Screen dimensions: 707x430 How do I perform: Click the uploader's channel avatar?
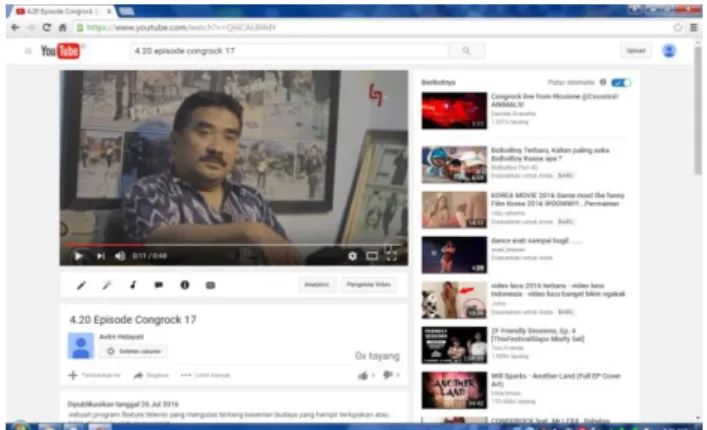(x=81, y=346)
